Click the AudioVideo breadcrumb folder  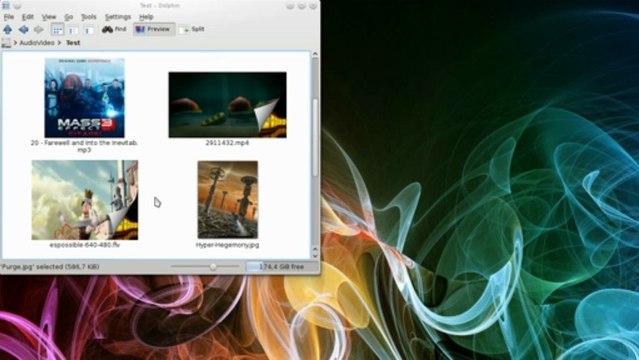37,42
